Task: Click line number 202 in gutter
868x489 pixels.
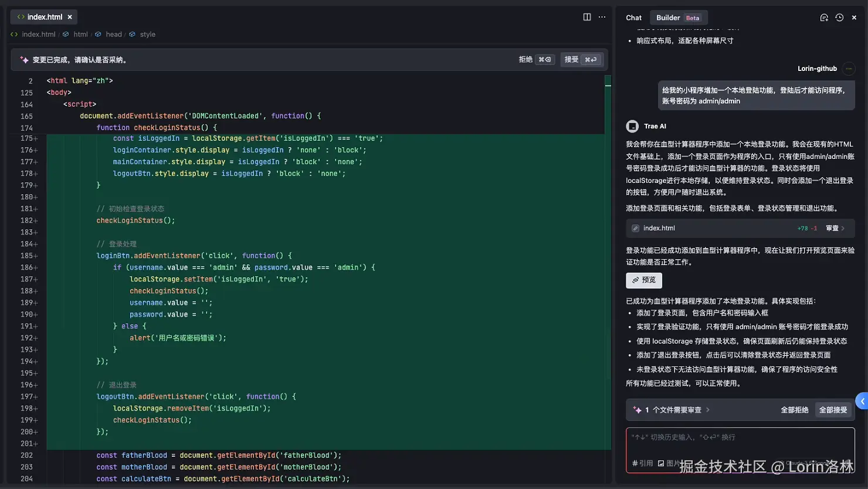Action: (27, 455)
